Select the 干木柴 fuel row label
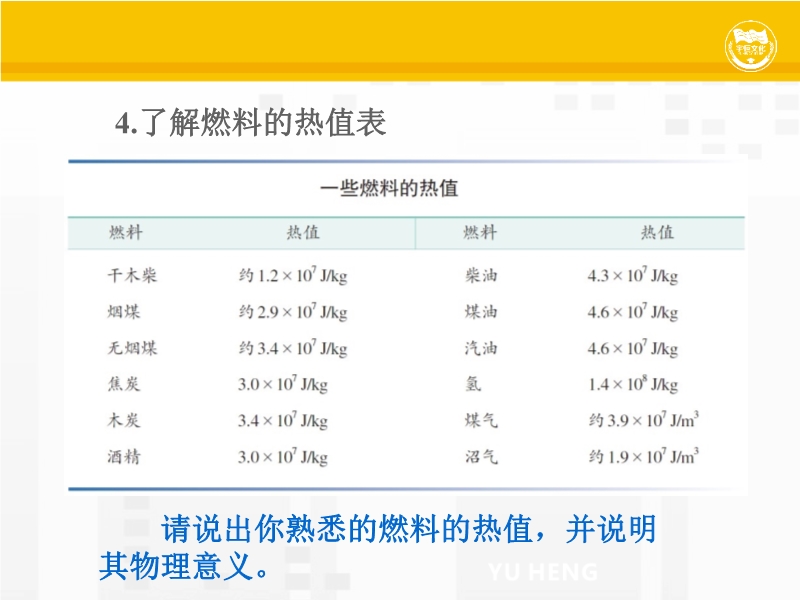800x600 pixels. 132,276
